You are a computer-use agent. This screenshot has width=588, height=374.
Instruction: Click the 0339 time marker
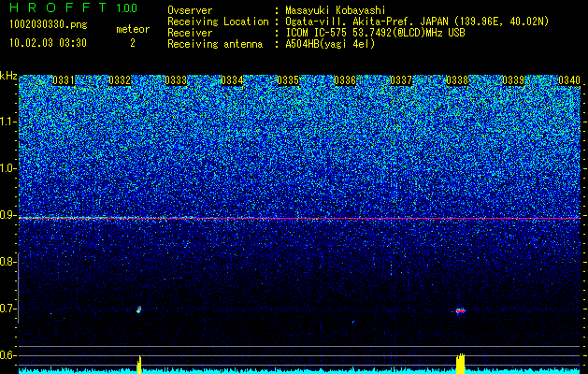(x=513, y=80)
